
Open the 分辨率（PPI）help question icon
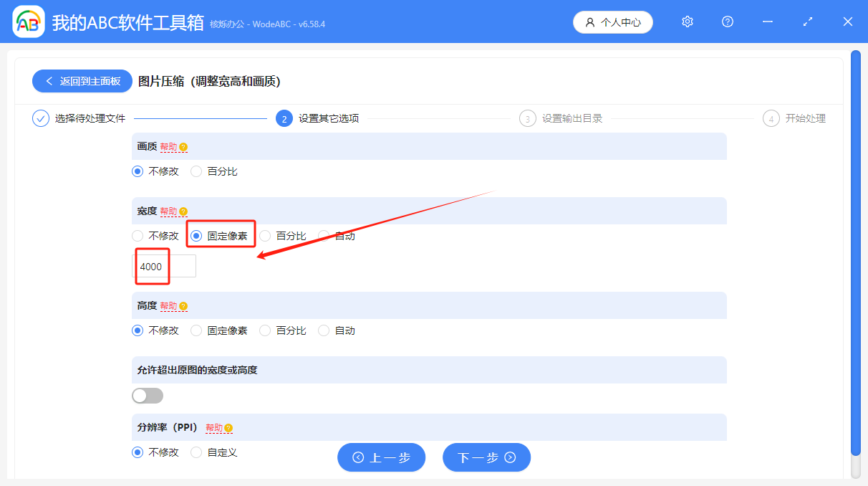point(228,427)
